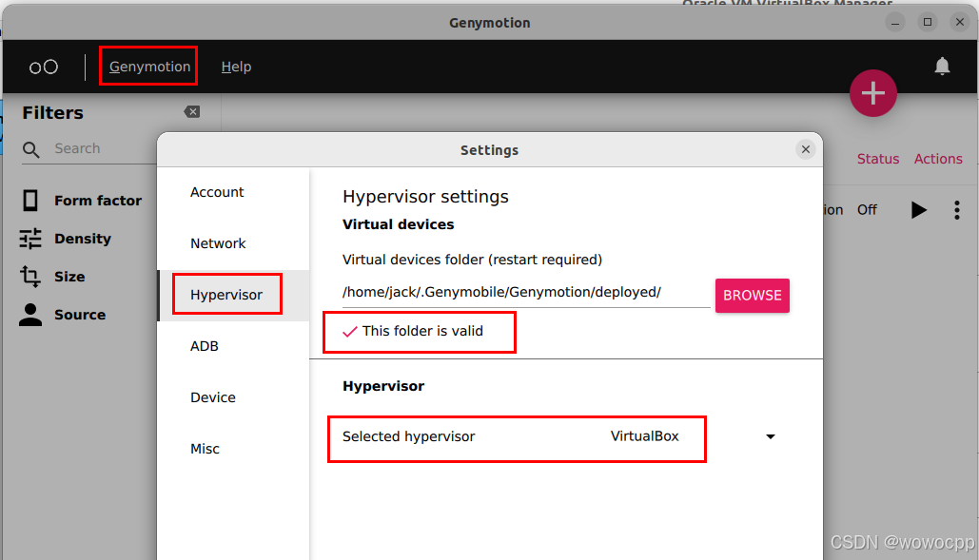This screenshot has width=979, height=560.
Task: Expand the Form factor filter
Action: (x=97, y=201)
